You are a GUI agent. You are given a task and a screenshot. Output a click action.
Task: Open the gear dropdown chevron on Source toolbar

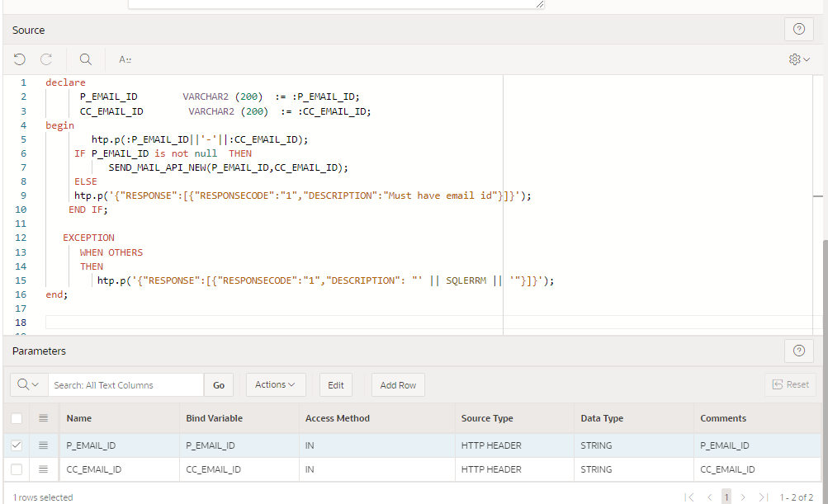pos(805,59)
